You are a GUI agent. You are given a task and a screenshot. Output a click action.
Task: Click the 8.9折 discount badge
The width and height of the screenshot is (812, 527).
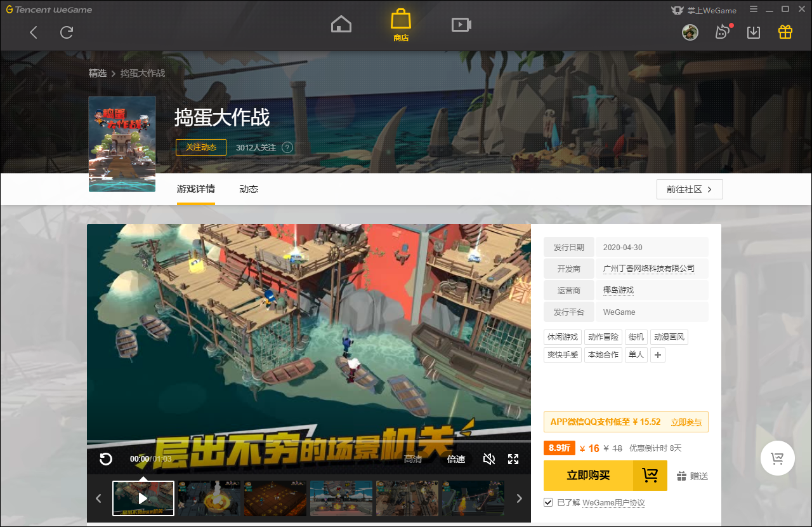point(559,448)
